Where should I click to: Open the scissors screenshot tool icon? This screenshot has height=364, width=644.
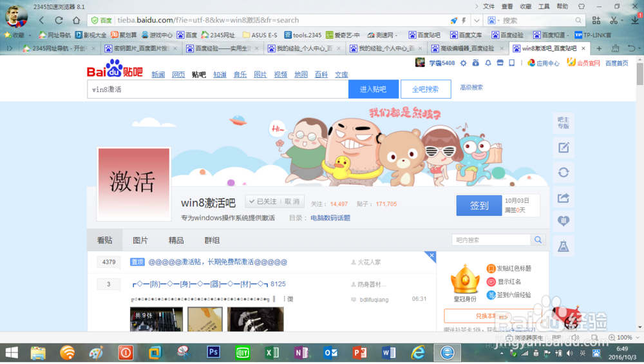coord(614,20)
